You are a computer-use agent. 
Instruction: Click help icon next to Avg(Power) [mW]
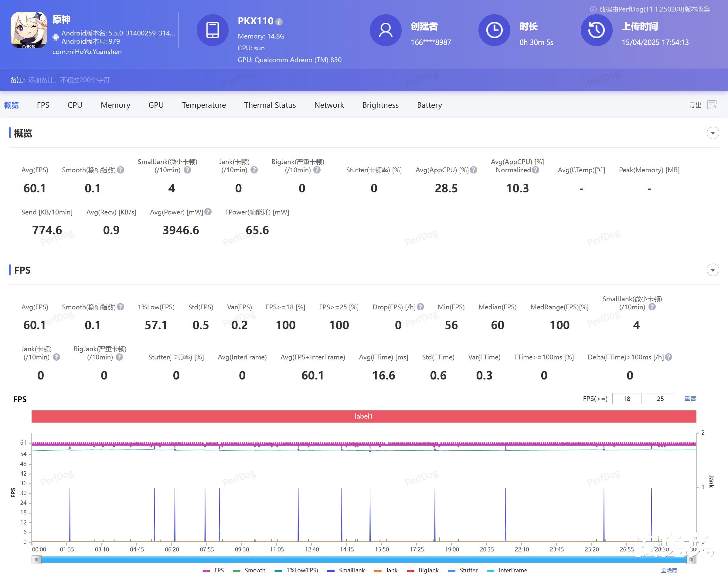208,212
